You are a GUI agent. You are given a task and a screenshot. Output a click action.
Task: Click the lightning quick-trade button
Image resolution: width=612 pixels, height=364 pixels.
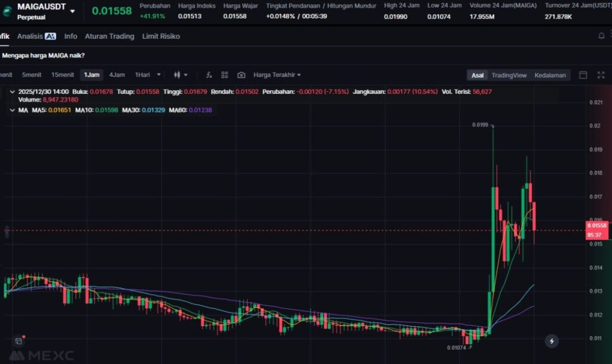coord(552,341)
